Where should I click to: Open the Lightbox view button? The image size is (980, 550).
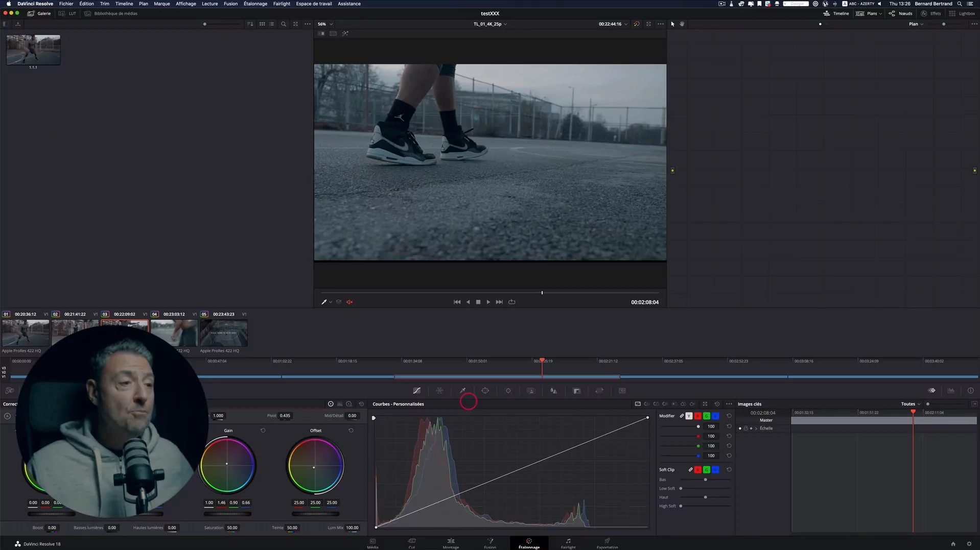[x=962, y=14]
